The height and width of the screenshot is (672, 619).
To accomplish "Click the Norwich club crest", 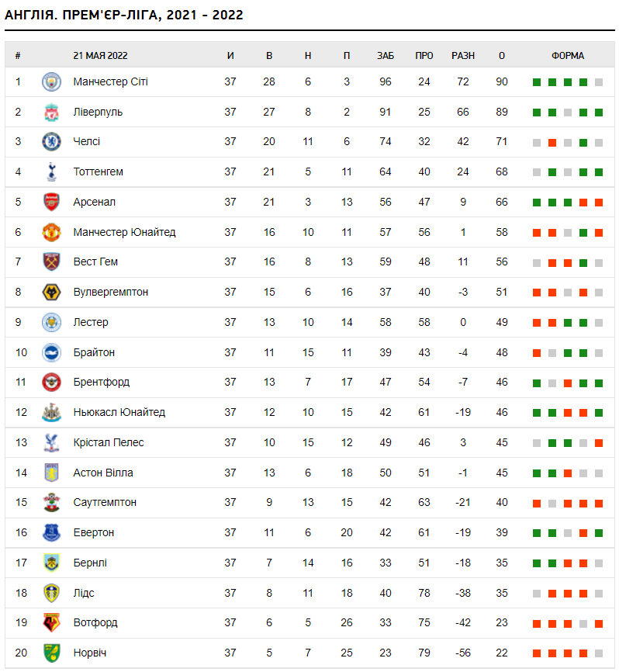I will (51, 653).
